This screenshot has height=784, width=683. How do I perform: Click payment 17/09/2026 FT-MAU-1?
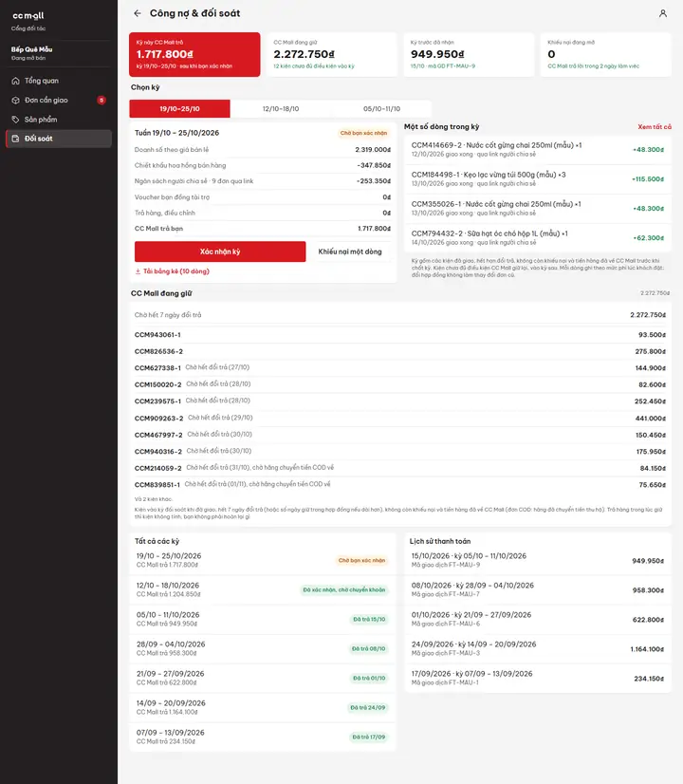538,679
